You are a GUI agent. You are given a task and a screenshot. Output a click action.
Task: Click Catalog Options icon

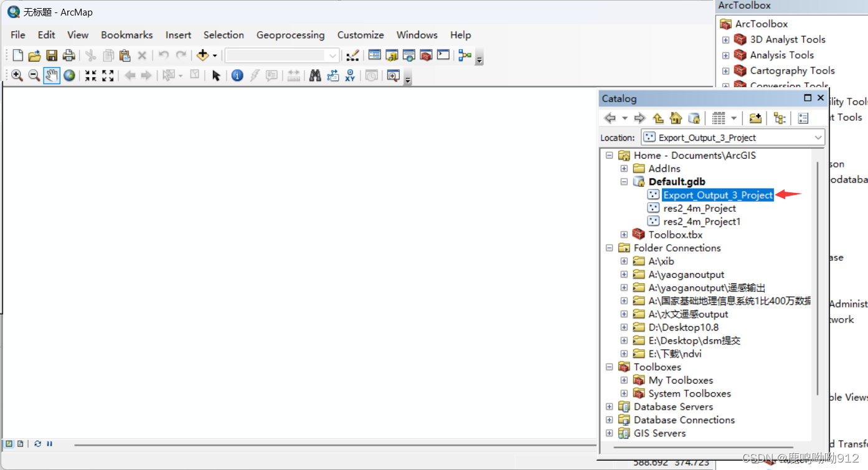click(803, 118)
